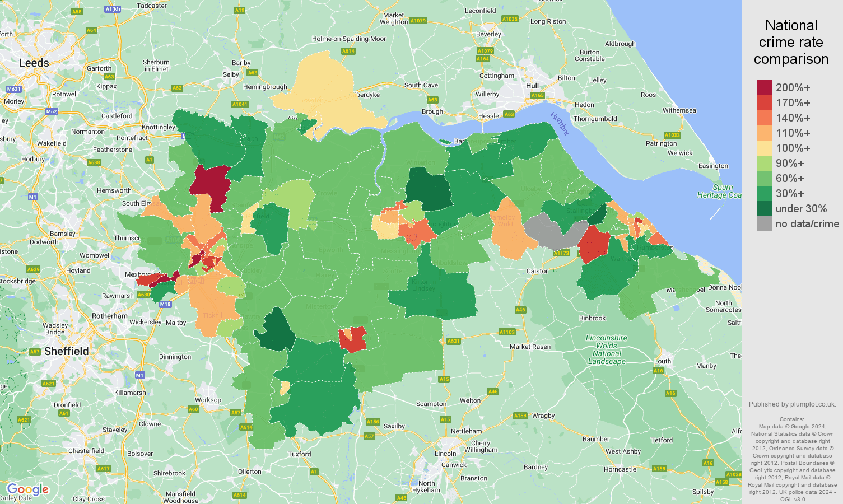Click the Rotherham town label
This screenshot has height=504, width=843.
coord(110,316)
